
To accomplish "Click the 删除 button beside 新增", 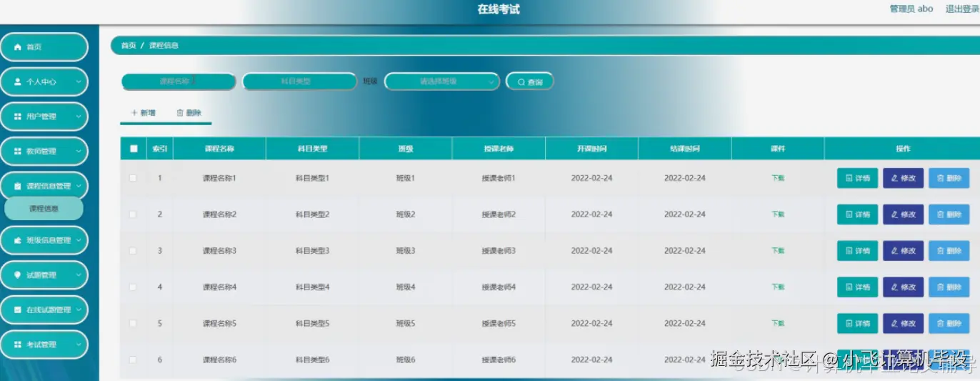I will pyautogui.click(x=189, y=113).
